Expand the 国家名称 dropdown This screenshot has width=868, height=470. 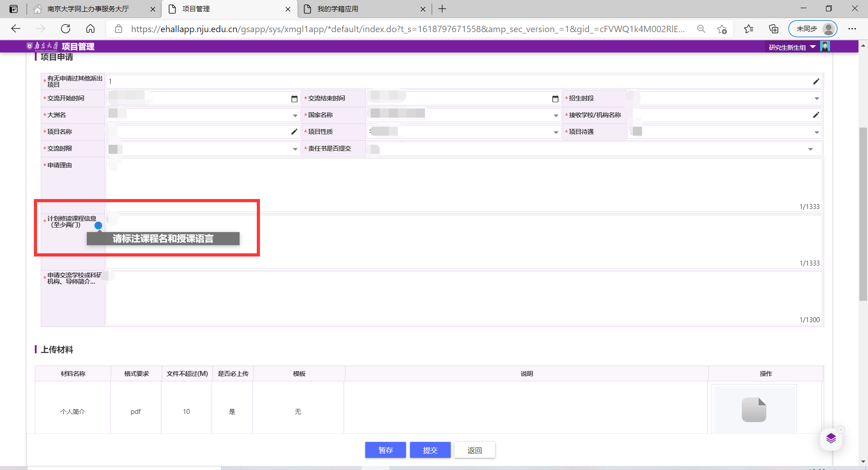(556, 115)
